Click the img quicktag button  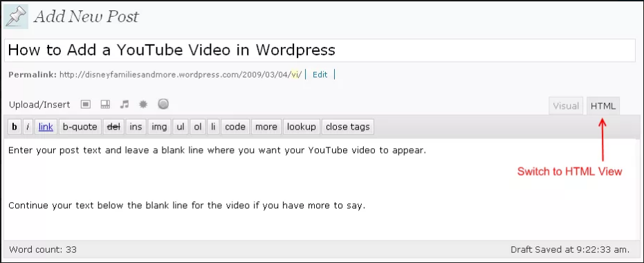click(159, 127)
